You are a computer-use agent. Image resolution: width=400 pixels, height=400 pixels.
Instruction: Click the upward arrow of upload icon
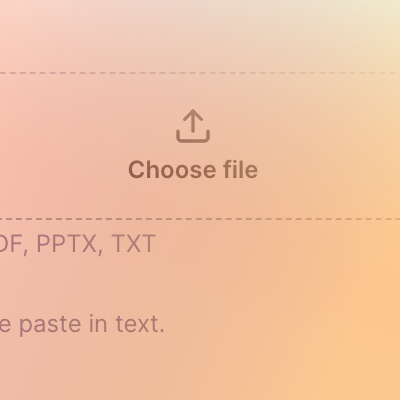point(193,120)
